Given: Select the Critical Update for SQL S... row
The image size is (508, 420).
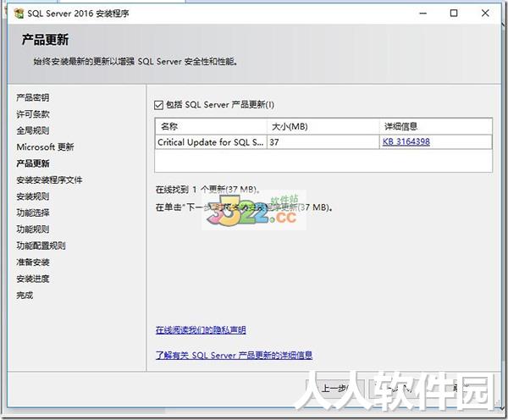Looking at the screenshot, I should (x=323, y=142).
